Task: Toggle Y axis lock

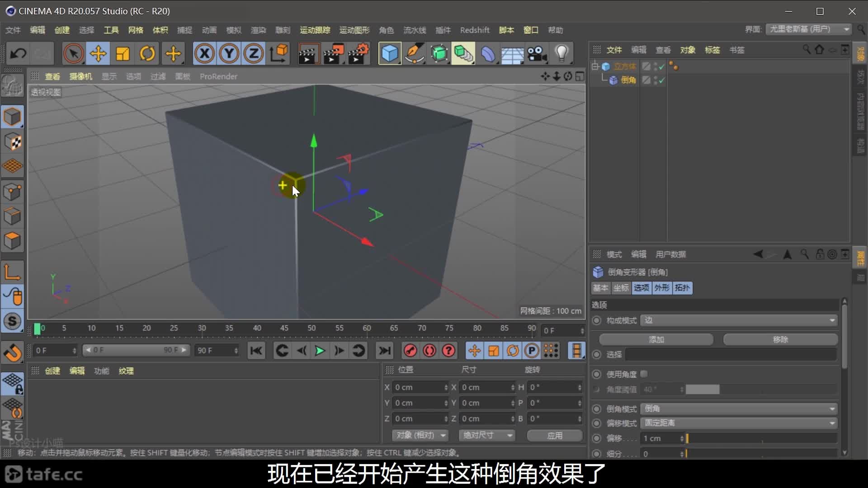Action: coord(229,53)
